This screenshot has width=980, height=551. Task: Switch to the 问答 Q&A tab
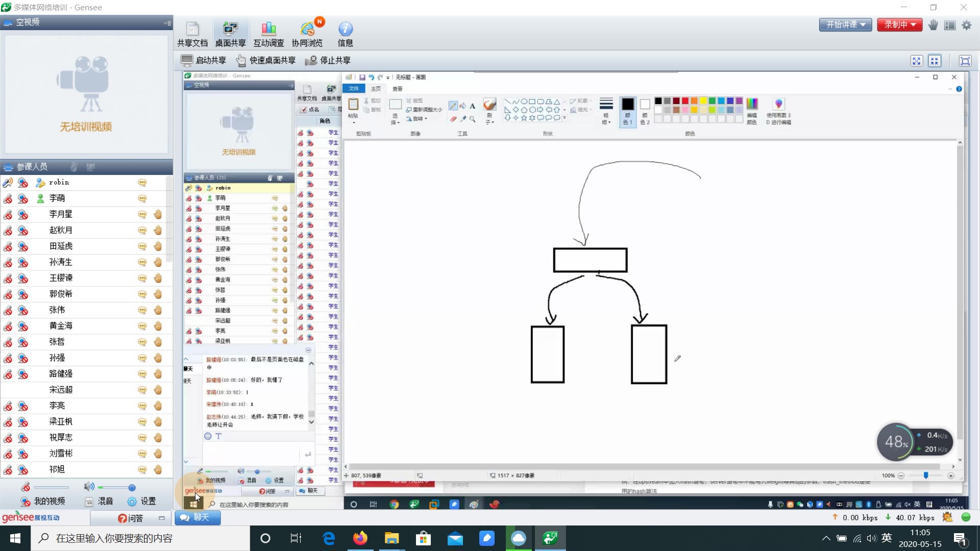[131, 518]
